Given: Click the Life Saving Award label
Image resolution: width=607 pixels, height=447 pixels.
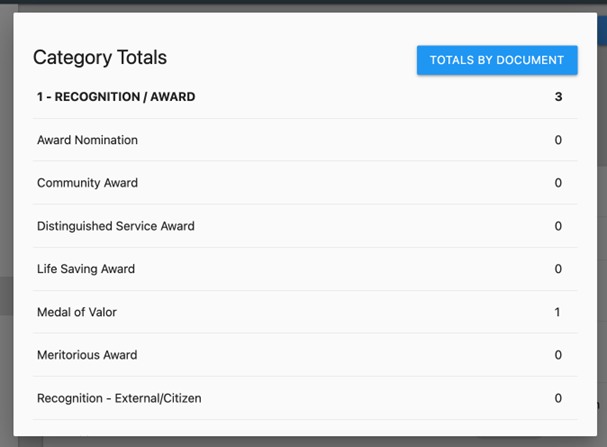Looking at the screenshot, I should 86,269.
